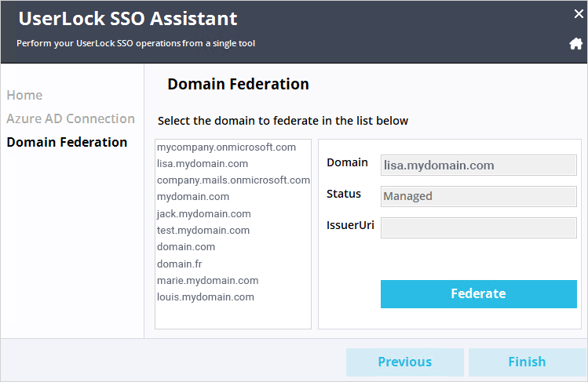Close the UserLock SSO Assistant window

point(579,14)
